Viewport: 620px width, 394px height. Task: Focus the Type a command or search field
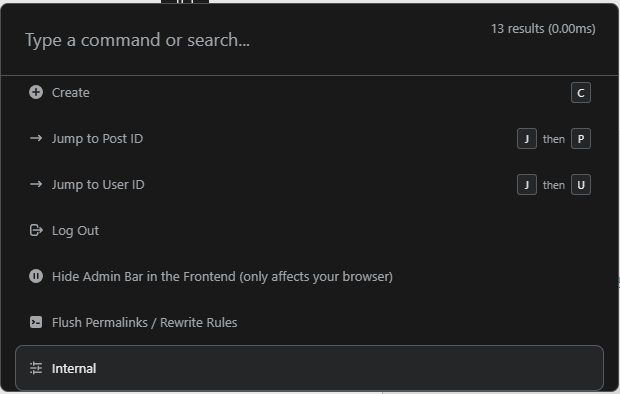pos(253,40)
